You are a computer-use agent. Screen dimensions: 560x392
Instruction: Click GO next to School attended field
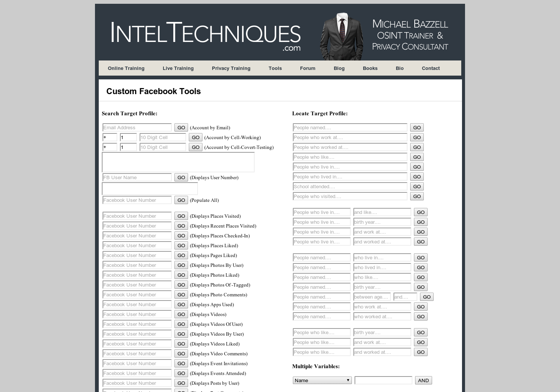(x=417, y=186)
